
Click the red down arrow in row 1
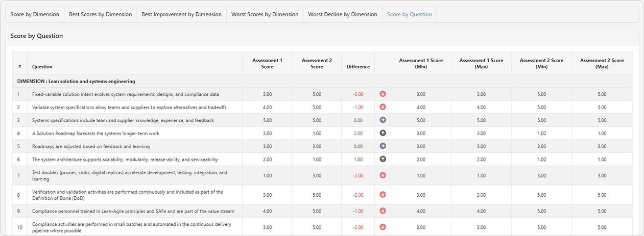(383, 94)
